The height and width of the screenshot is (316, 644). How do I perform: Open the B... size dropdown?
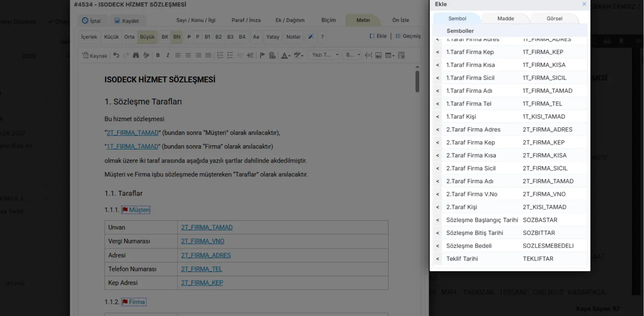click(352, 55)
